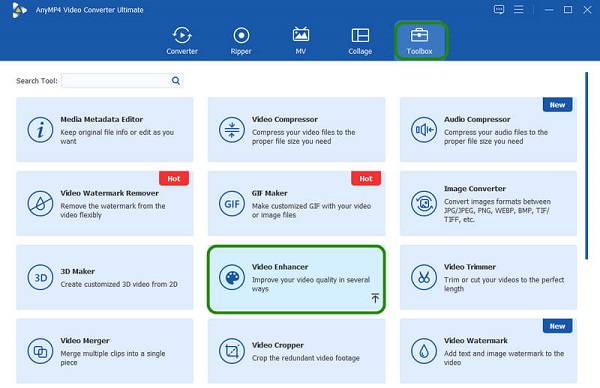Screen dimensions: 600x388
Task: Open the feedback message icon in title bar
Action: pos(499,10)
